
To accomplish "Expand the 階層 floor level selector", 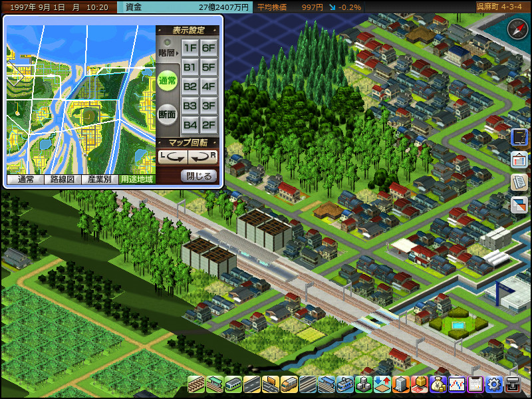I will click(168, 53).
